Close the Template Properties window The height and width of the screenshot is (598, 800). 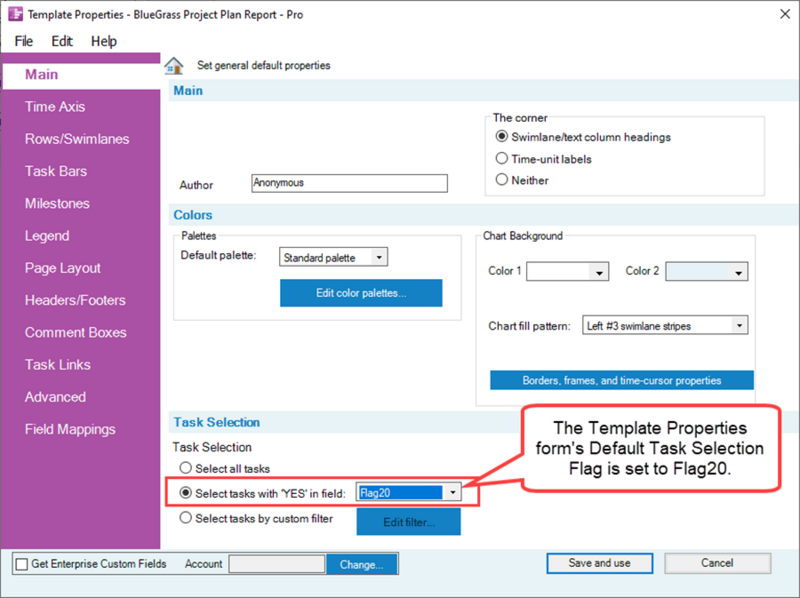coord(785,14)
